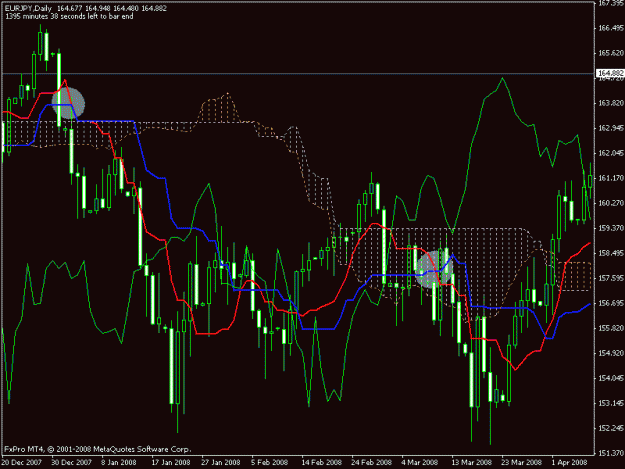Click the 1 Apr 2008 date label
Screen dimensions: 625x469
click(570, 463)
